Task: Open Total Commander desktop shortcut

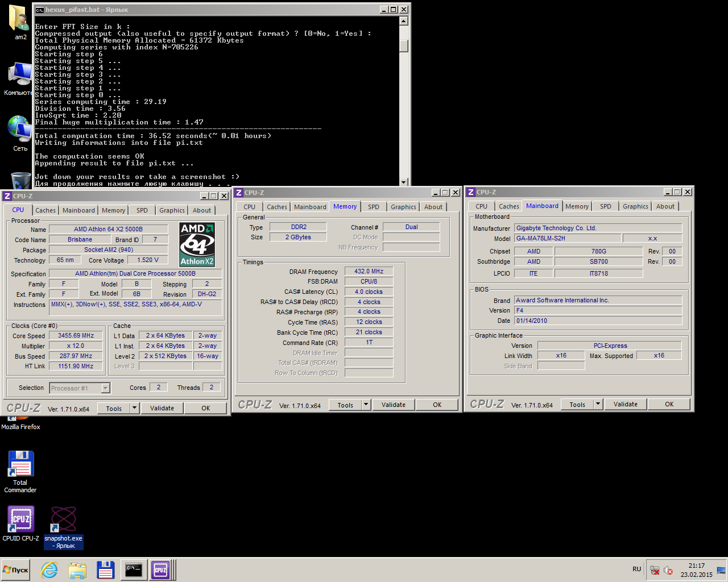Action: coord(20,471)
